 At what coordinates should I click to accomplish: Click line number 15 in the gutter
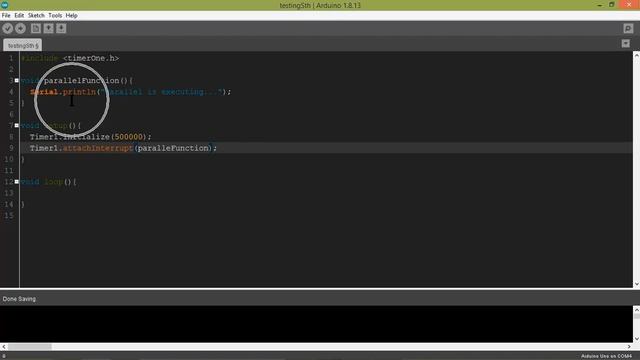9,216
